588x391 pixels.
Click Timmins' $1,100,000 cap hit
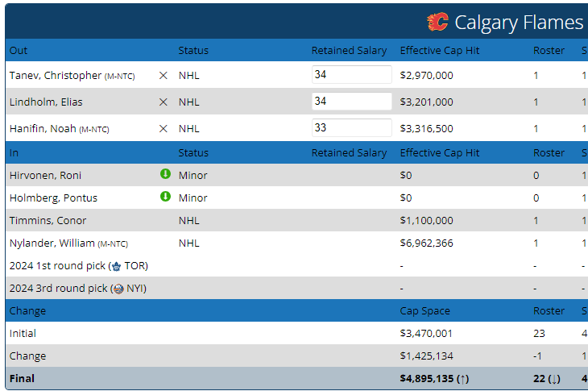(426, 220)
